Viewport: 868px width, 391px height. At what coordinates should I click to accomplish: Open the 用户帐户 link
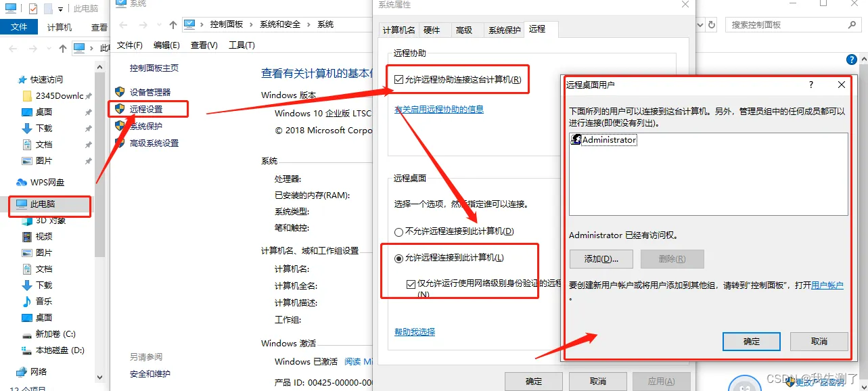(827, 285)
